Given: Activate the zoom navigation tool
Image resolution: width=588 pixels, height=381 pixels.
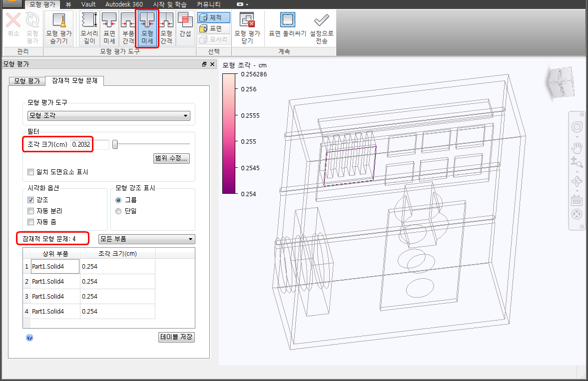Looking at the screenshot, I should (x=577, y=162).
